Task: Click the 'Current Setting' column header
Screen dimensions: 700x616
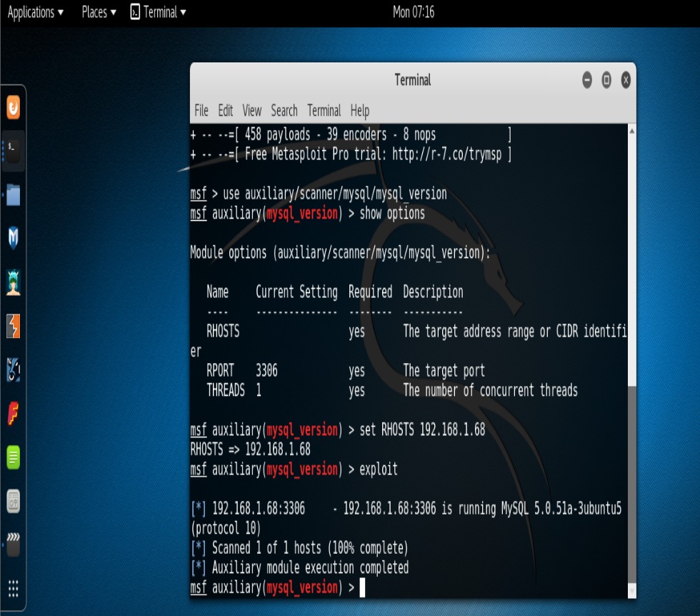Action: coord(296,292)
